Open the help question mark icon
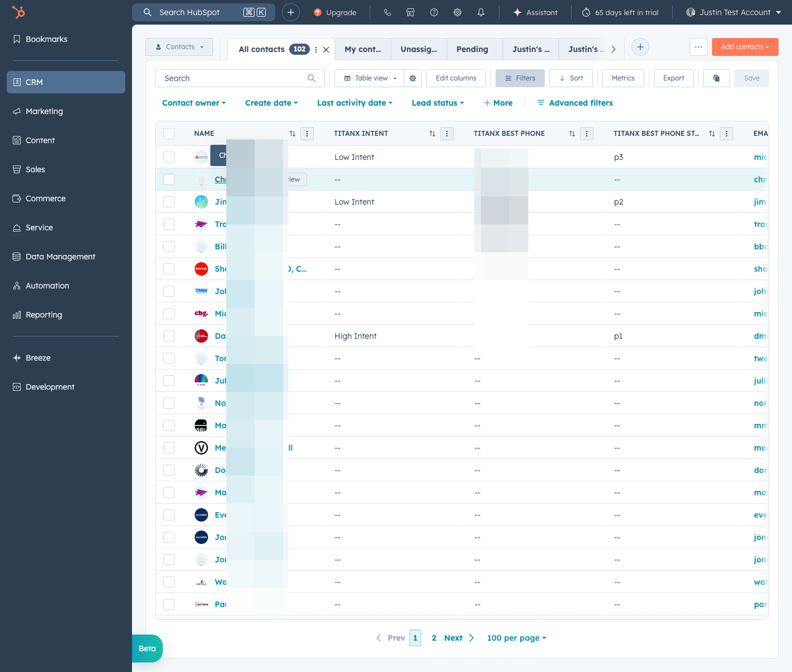Viewport: 792px width, 672px height. pyautogui.click(x=434, y=12)
